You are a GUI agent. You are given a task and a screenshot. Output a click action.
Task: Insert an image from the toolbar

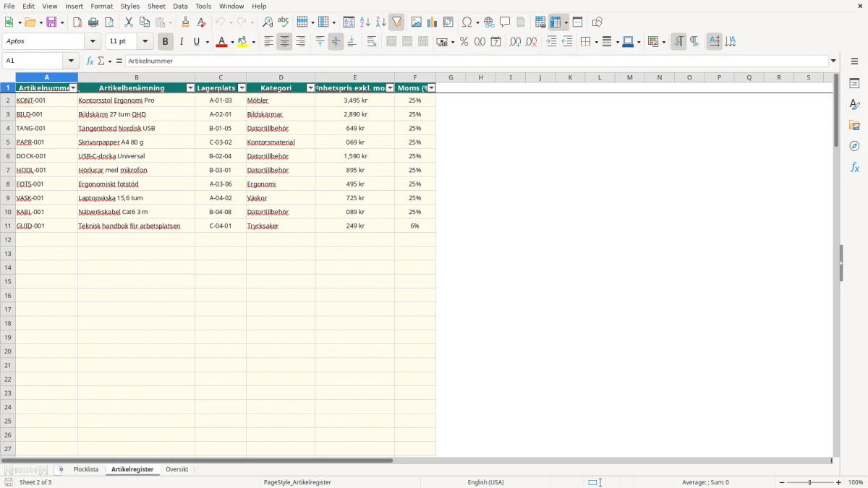click(x=416, y=22)
